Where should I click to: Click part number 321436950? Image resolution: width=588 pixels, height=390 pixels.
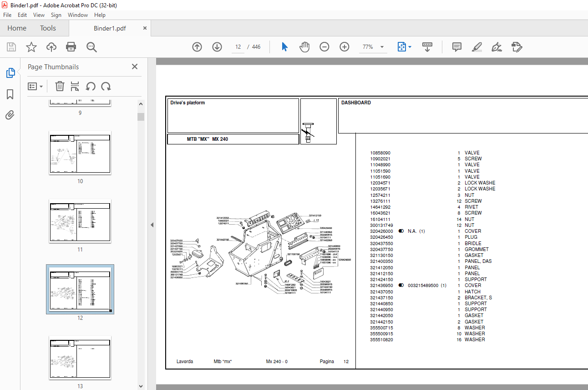point(381,286)
